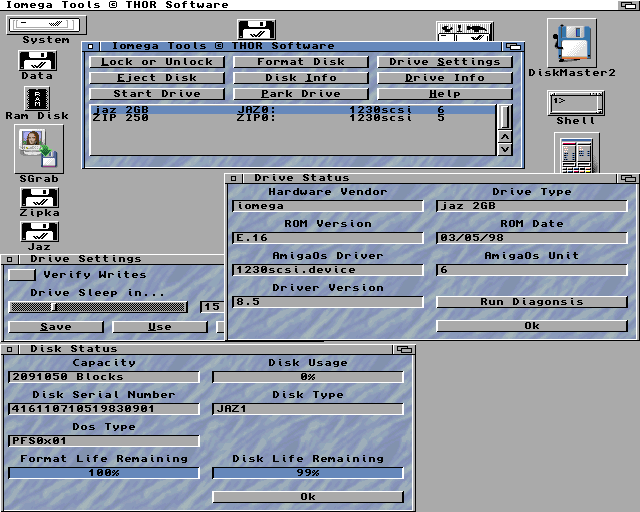Click the Iomega Tools window depth gadget
640x512 pixels.
[x=513, y=46]
